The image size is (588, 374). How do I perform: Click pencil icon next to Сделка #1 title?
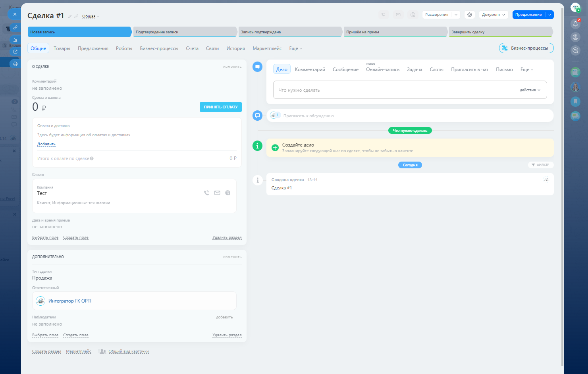[x=70, y=16]
